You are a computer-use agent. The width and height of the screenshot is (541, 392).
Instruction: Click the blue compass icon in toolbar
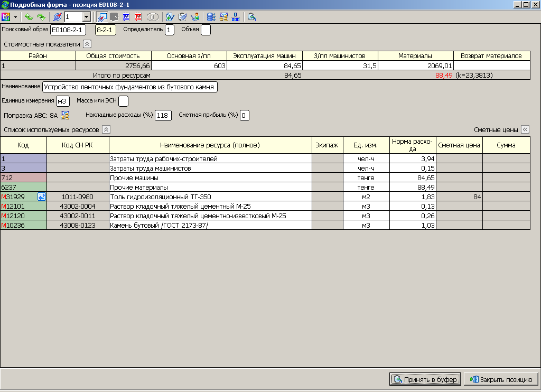(x=57, y=16)
